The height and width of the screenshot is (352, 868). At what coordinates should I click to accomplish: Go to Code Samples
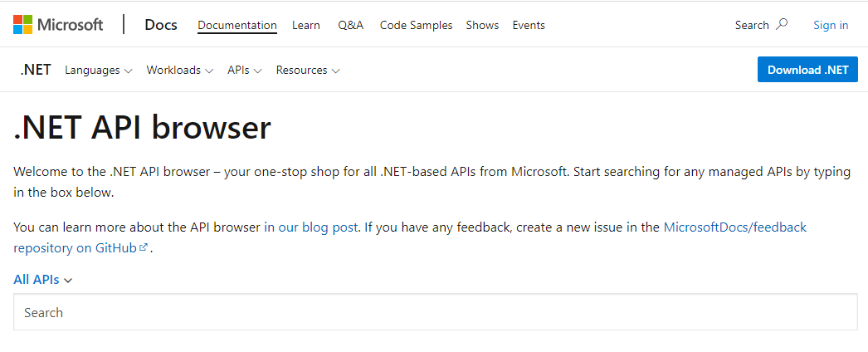click(x=417, y=26)
